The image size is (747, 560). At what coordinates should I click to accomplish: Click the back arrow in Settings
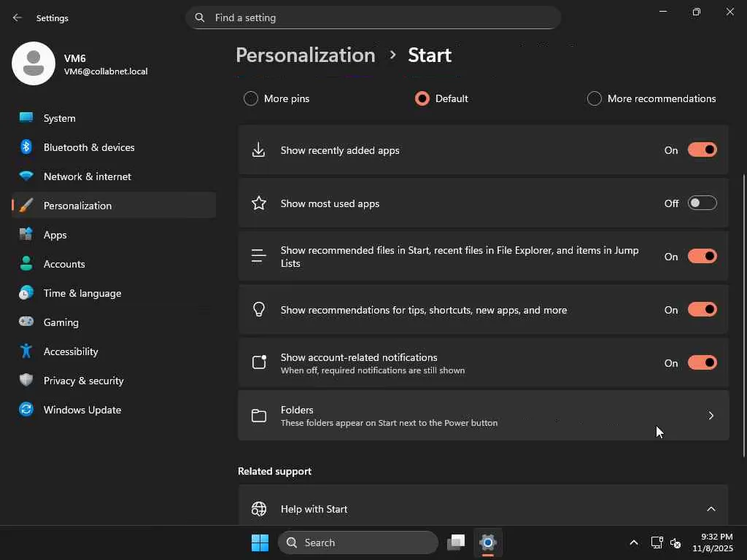point(18,17)
